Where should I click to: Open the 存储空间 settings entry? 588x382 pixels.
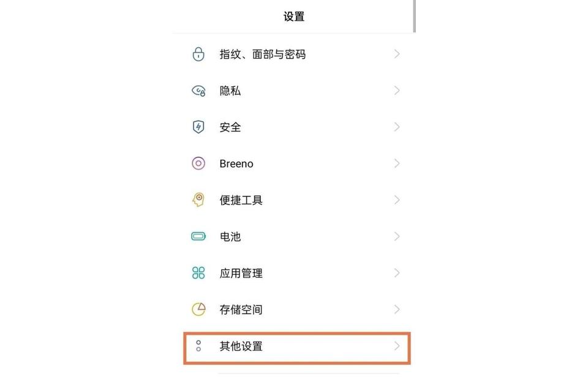241,310
